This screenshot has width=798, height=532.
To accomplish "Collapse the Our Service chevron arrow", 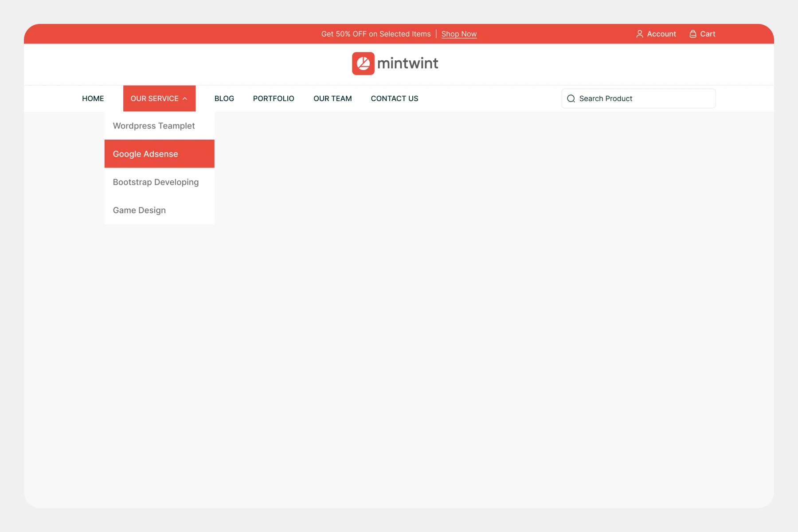I will tap(185, 99).
